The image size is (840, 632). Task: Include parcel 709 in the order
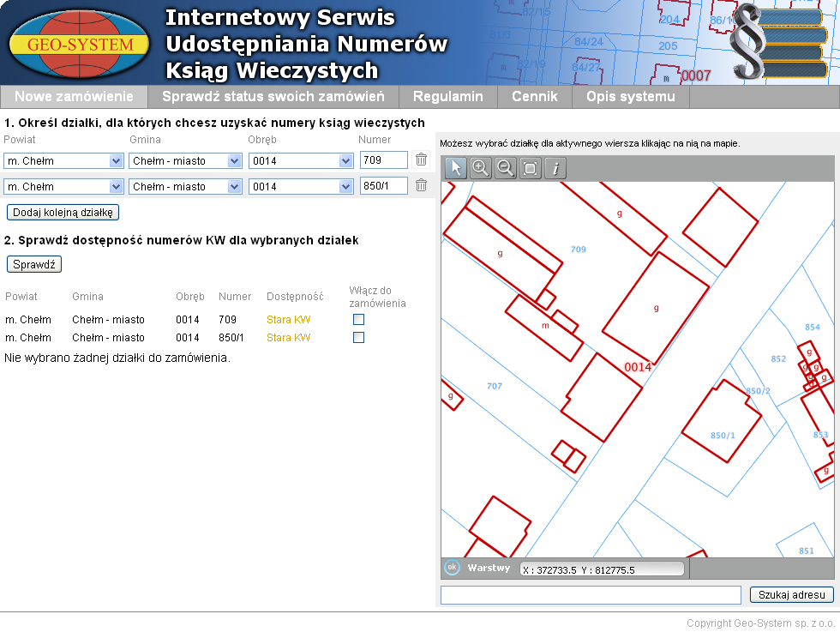358,320
